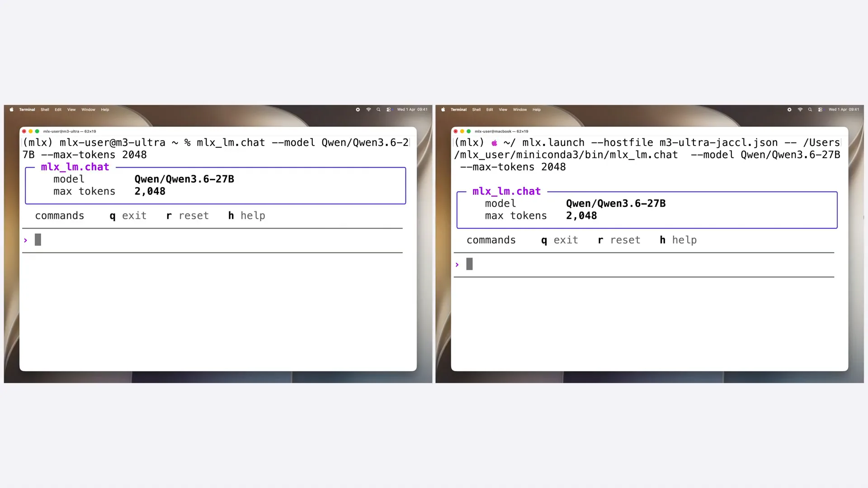Click the '2,048' max tokens value in m3-ultra terminal
Image resolution: width=868 pixels, height=488 pixels.
coord(150,192)
